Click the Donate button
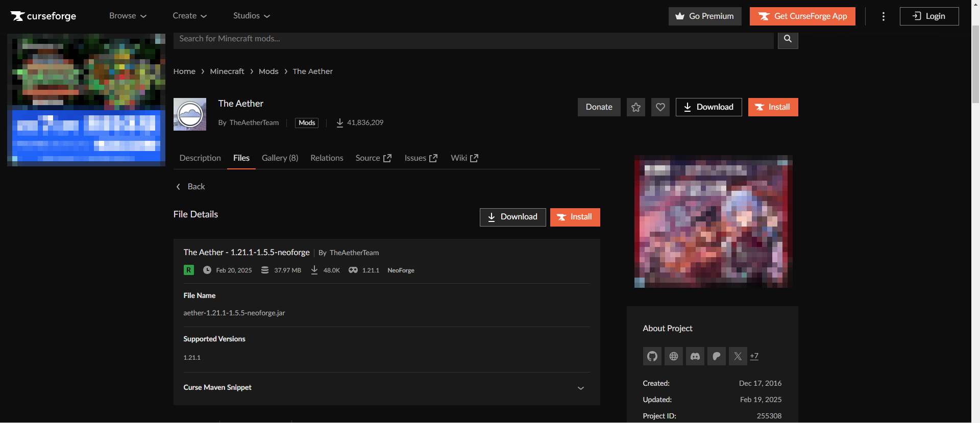 coord(599,107)
